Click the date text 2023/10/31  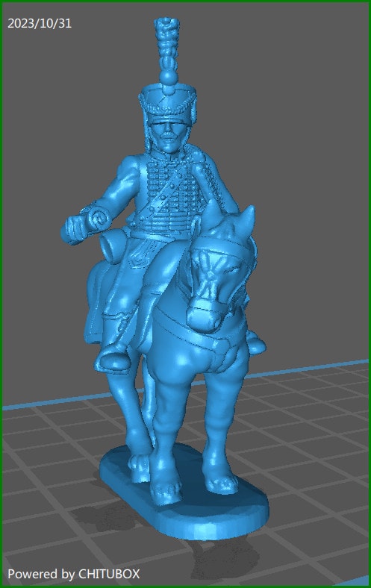click(x=40, y=23)
